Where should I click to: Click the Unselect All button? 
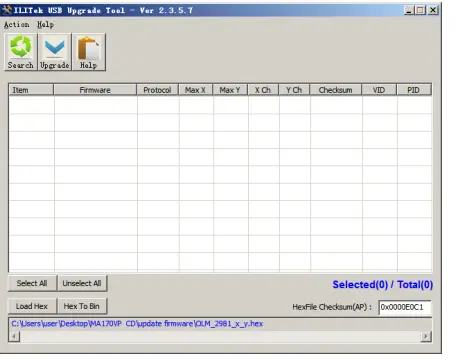click(82, 283)
